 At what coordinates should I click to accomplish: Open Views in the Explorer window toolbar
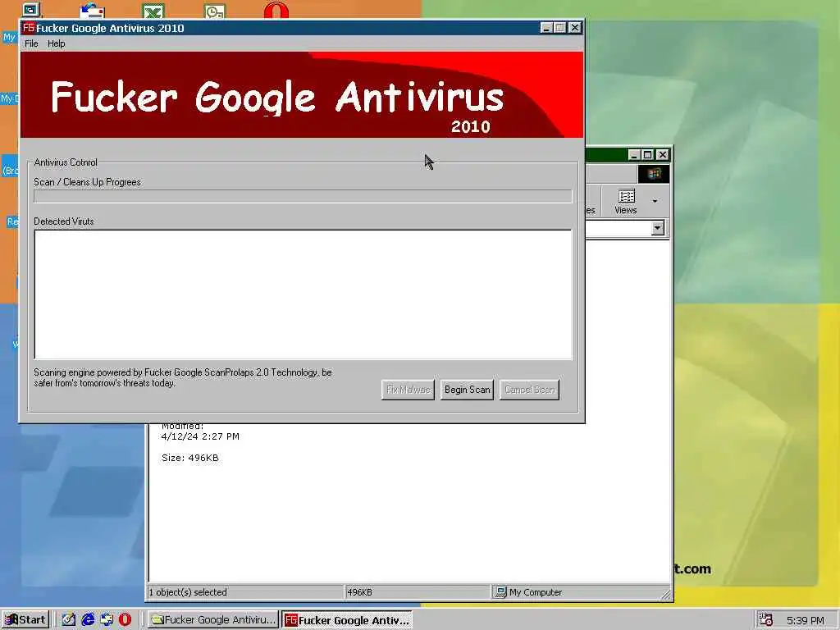[626, 202]
